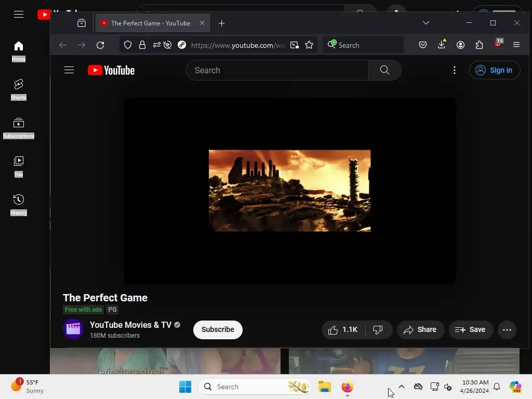532x399 pixels.
Task: Open Shorts in background YouTube sidebar
Action: (x=19, y=89)
